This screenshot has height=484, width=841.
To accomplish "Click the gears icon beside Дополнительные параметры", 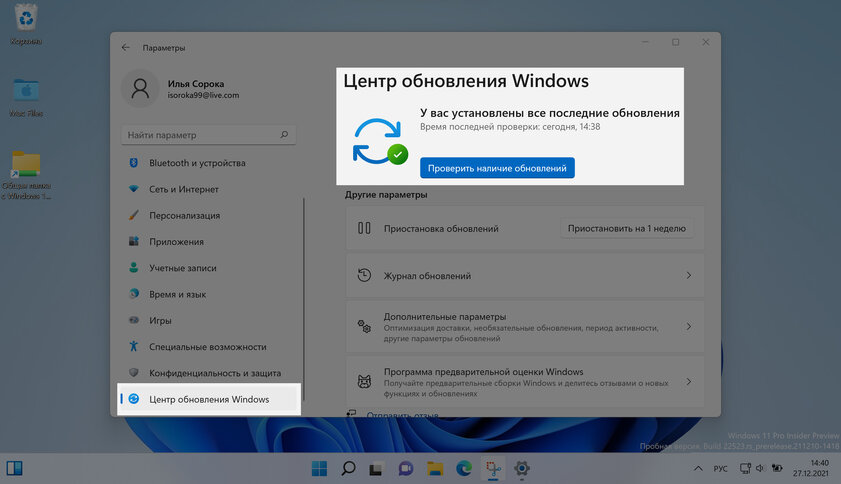I will coord(364,326).
